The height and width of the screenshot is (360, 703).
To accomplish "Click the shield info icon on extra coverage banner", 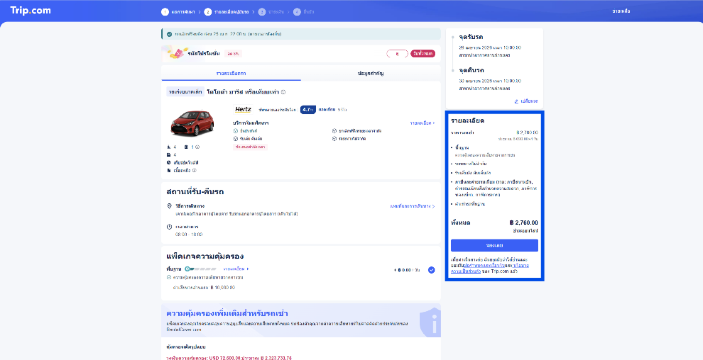I will [430, 321].
